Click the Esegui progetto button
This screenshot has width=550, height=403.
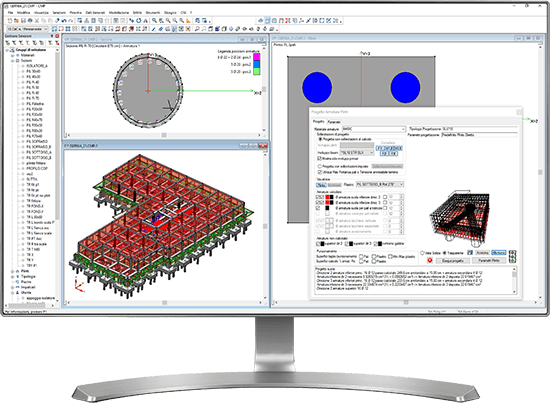[453, 261]
